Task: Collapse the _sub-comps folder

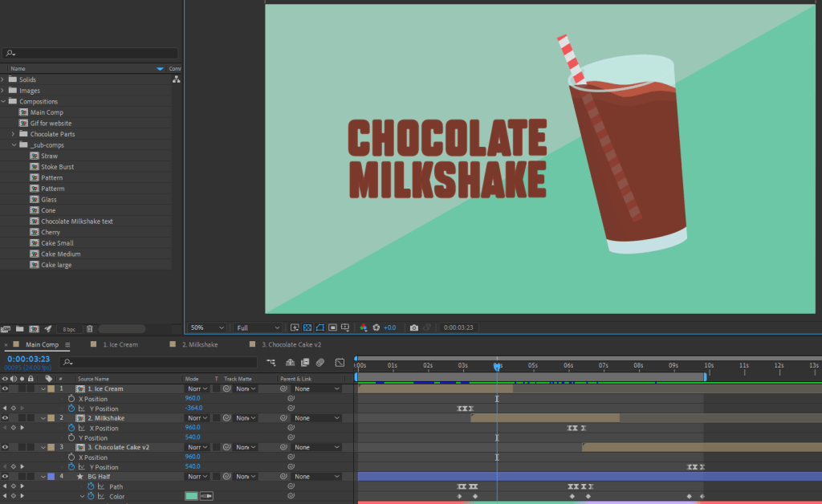Action: [x=14, y=144]
